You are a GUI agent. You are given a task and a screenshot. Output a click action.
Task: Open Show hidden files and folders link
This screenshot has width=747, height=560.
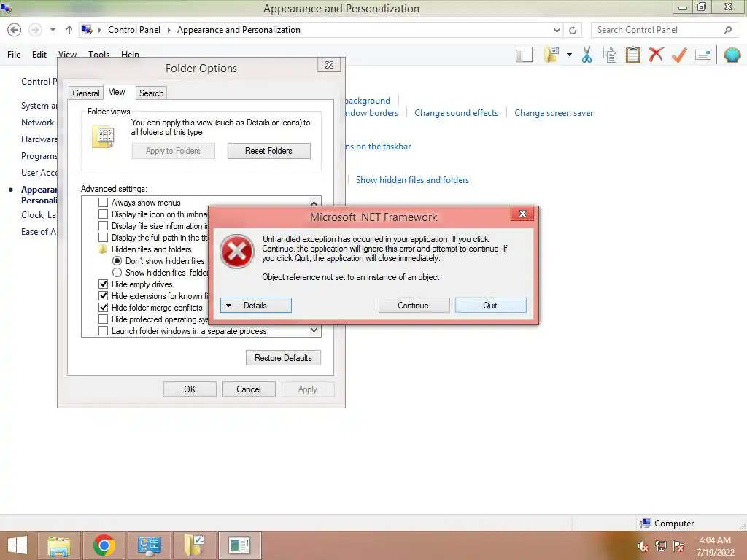pos(413,180)
